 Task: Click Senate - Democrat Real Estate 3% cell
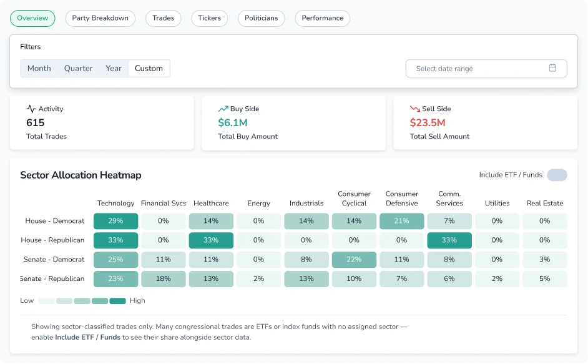click(544, 260)
